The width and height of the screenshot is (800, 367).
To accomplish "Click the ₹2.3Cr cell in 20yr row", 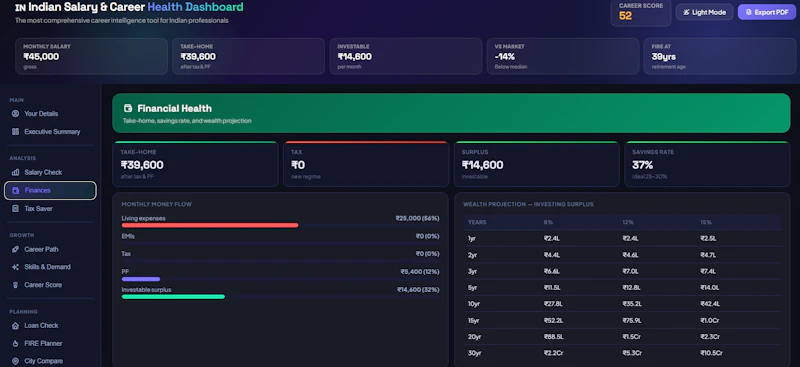I will pyautogui.click(x=710, y=337).
